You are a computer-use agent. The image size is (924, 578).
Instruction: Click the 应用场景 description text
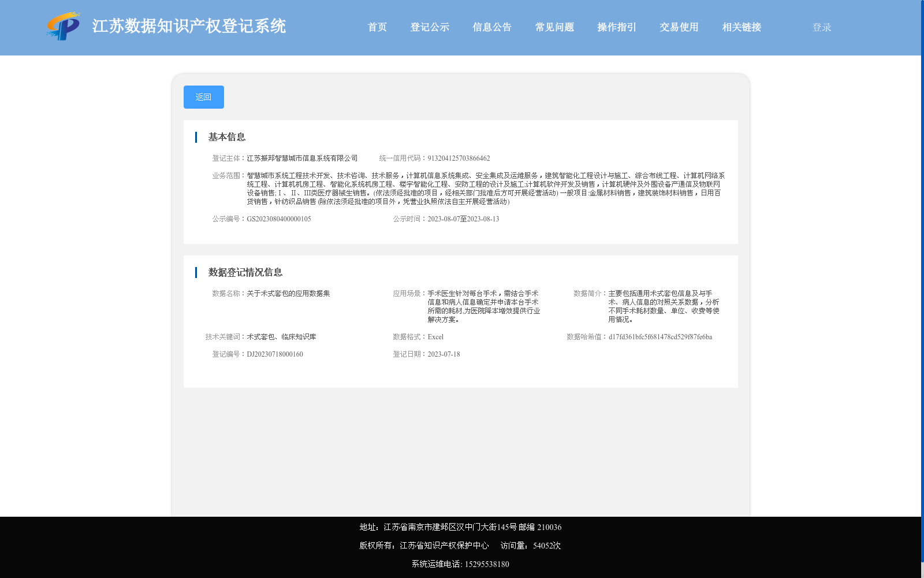coord(484,306)
